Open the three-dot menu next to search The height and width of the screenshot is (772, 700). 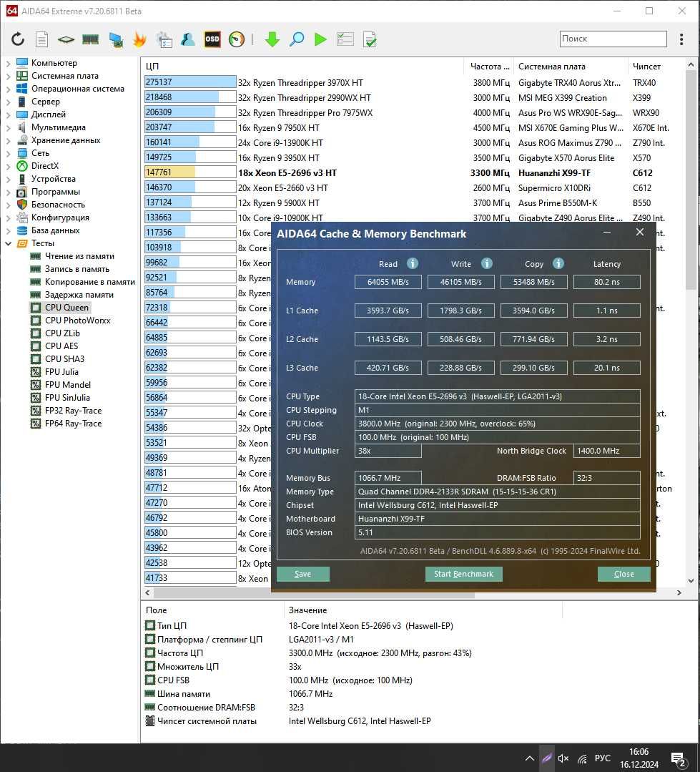[x=681, y=39]
